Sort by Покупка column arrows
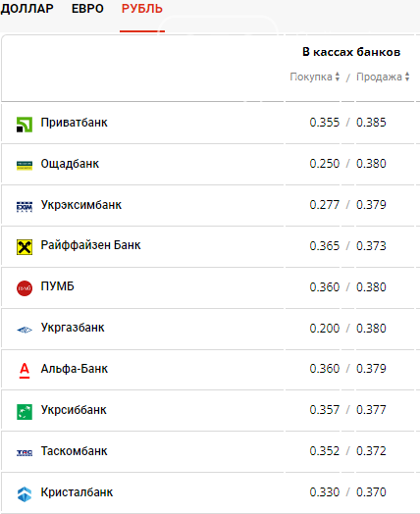420x514 pixels. tap(338, 77)
